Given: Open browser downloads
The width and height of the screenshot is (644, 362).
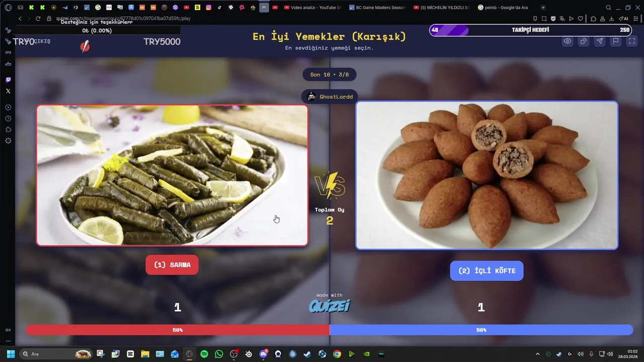Looking at the screenshot, I should [x=612, y=19].
